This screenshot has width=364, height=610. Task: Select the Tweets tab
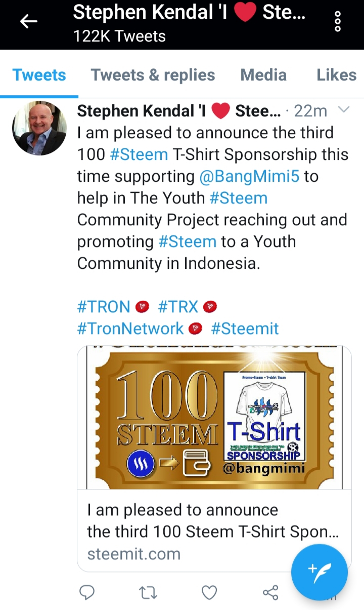click(x=39, y=75)
